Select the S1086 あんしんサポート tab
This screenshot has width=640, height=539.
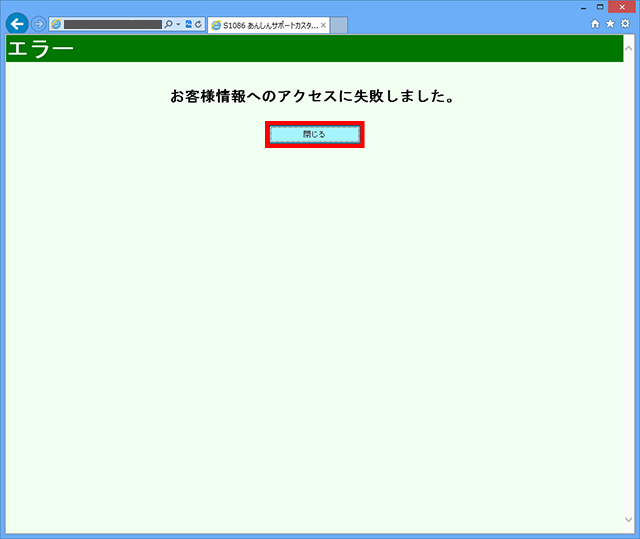pyautogui.click(x=268, y=25)
